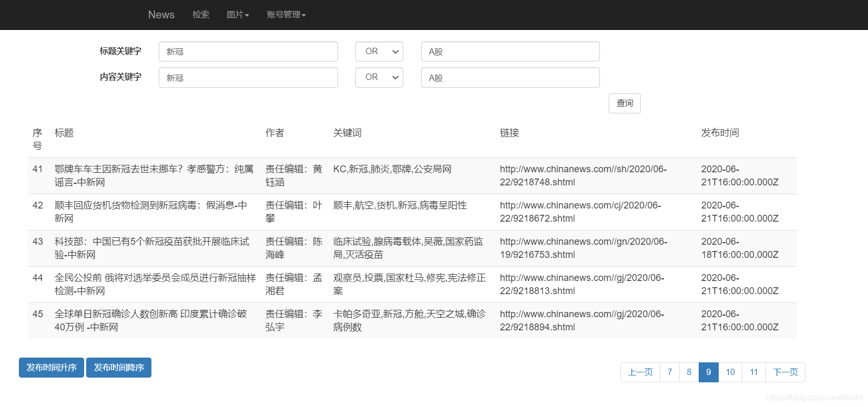Click title of row 42 顺丰回应货机
Image resolution: width=868 pixels, height=407 pixels.
(151, 212)
